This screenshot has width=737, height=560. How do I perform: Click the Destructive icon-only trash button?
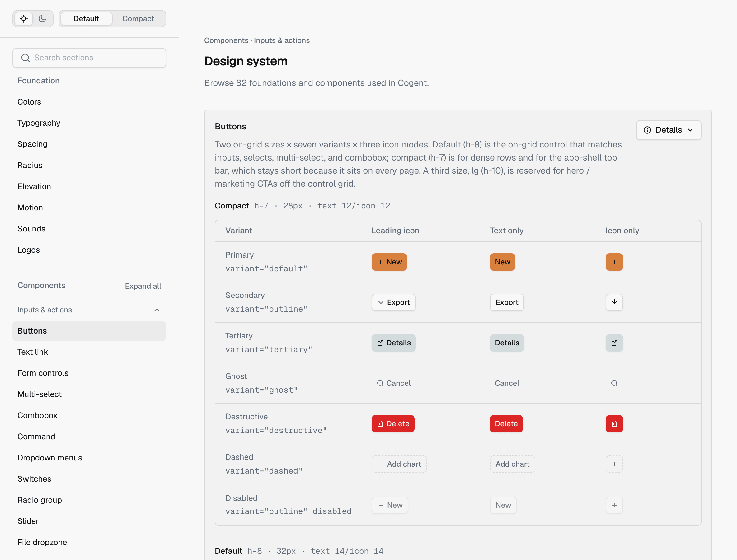tap(614, 424)
